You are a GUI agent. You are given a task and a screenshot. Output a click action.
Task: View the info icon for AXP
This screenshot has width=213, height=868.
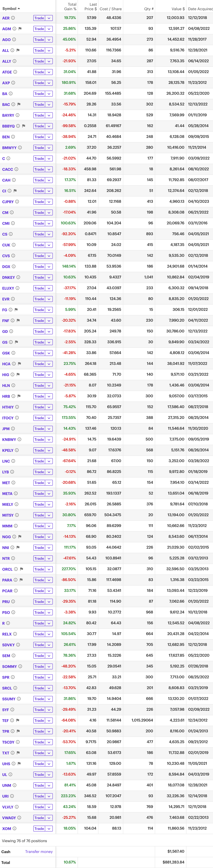tap(13, 83)
